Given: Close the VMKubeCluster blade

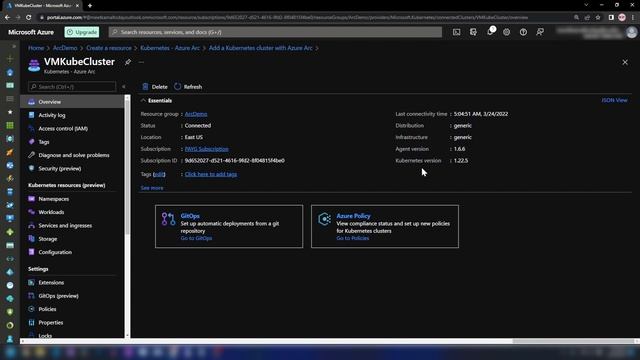Looking at the screenshot, I should (x=625, y=62).
